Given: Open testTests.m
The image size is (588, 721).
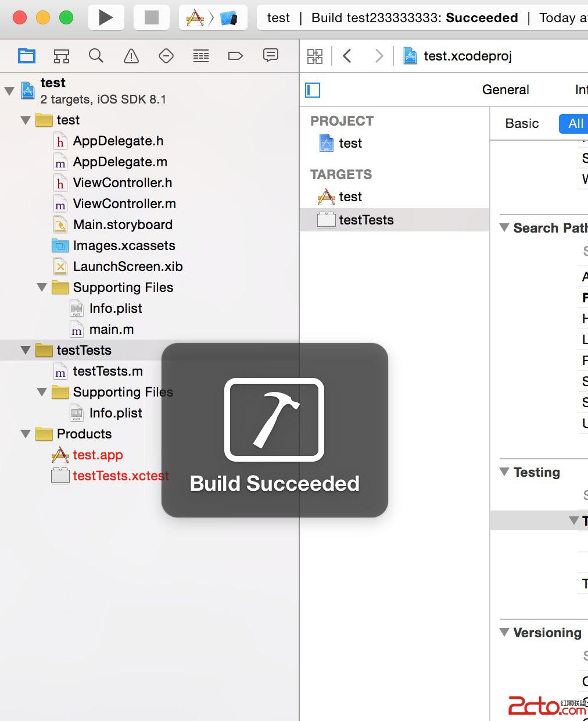Looking at the screenshot, I should point(107,371).
